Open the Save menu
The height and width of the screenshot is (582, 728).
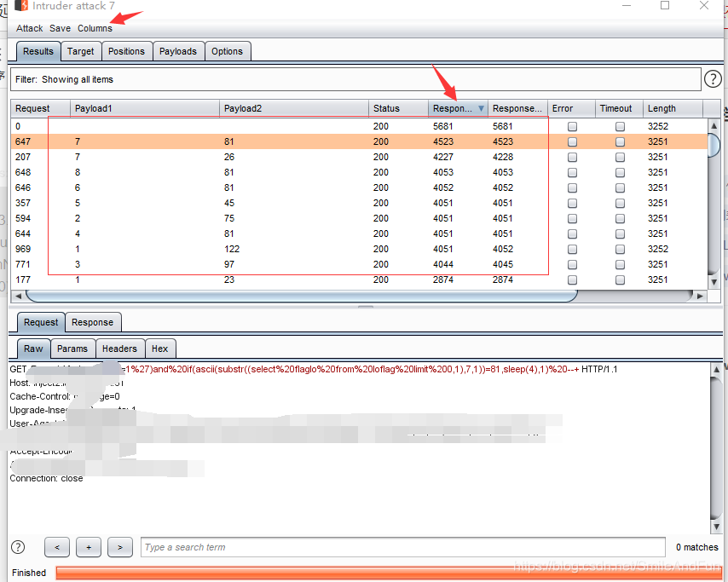(60, 28)
